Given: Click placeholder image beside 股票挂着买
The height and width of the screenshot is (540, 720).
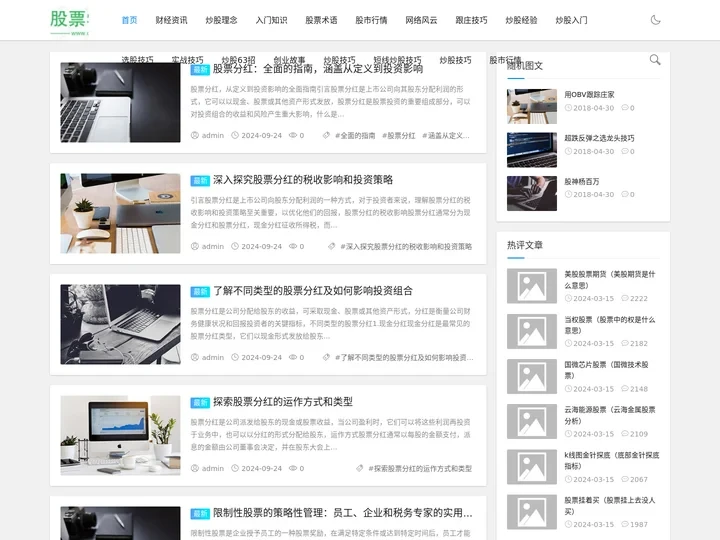Looking at the screenshot, I should click(x=532, y=512).
